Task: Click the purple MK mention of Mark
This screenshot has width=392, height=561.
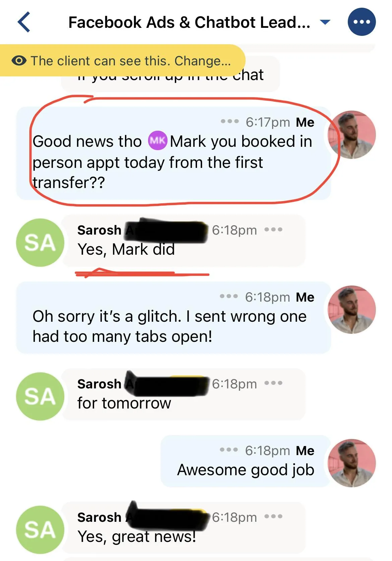Action: [157, 140]
